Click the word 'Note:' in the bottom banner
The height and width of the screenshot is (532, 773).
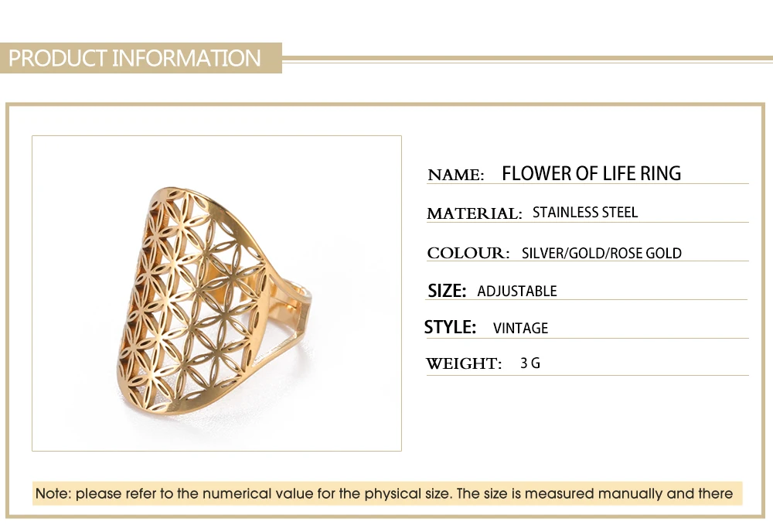[x=53, y=493]
